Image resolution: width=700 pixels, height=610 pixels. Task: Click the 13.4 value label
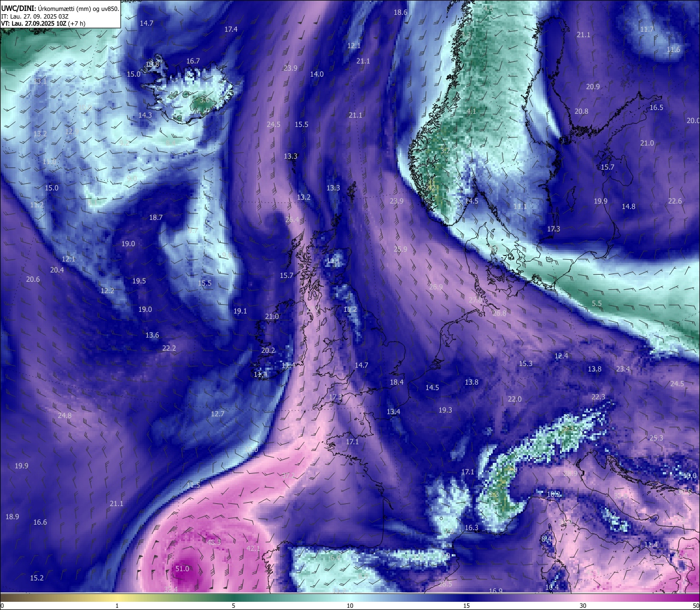393,412
